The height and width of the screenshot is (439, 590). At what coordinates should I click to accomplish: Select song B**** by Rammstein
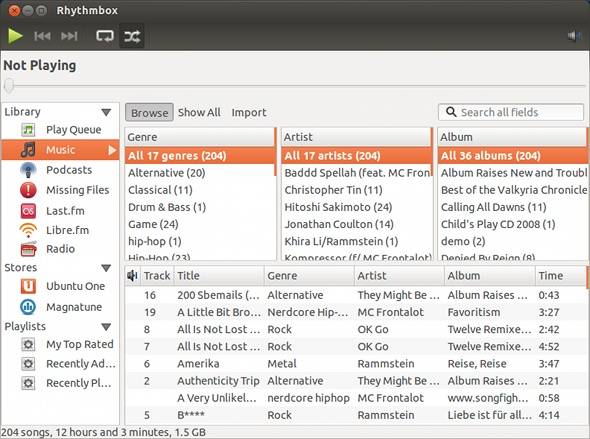(356, 415)
